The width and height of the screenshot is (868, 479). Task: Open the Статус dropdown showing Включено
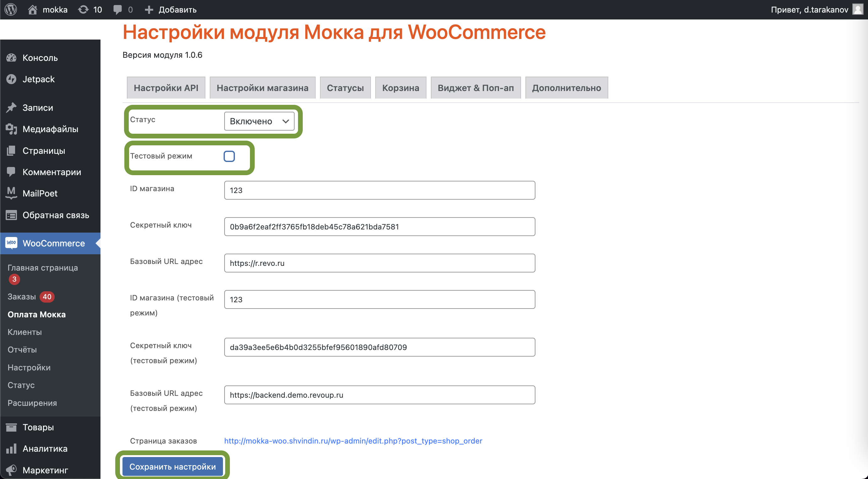pyautogui.click(x=259, y=121)
